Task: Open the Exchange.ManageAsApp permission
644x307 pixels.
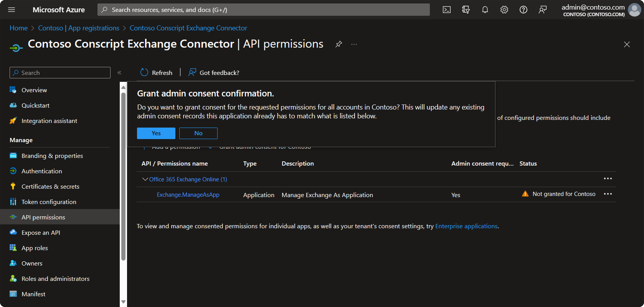Action: click(x=188, y=195)
